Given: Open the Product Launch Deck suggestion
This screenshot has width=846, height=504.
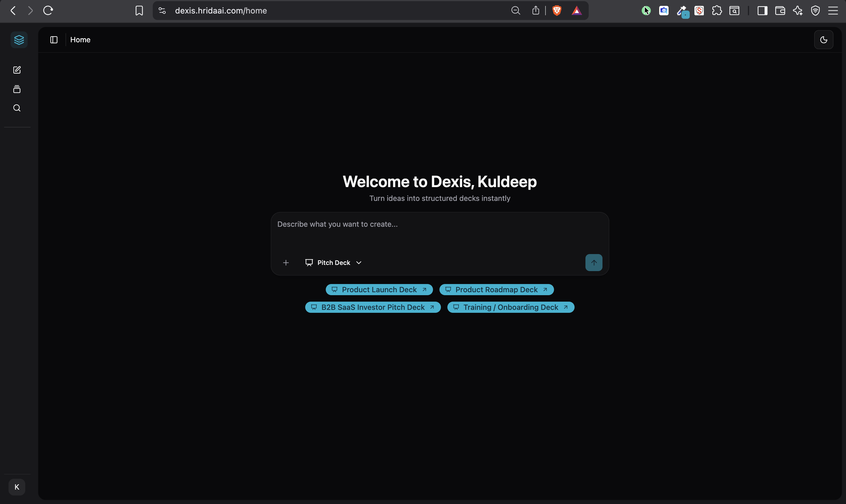Looking at the screenshot, I should (379, 289).
